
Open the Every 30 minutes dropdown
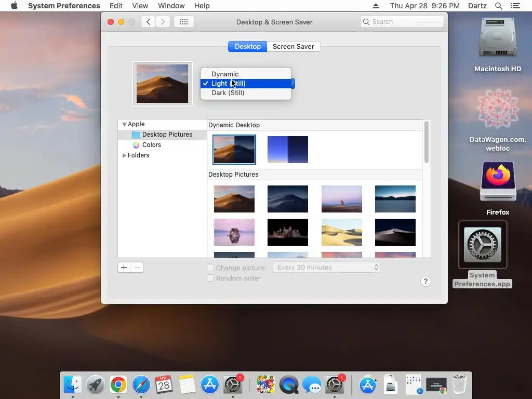[326, 268]
